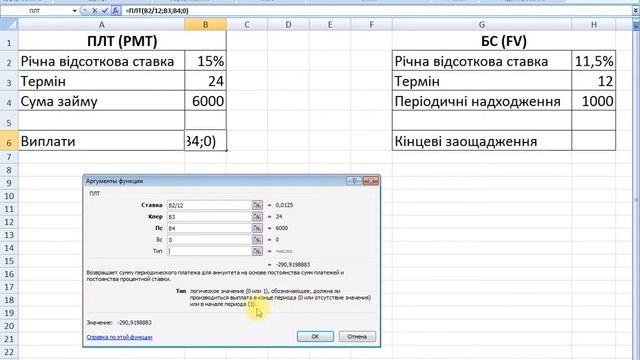Confirm the function arguments with OK
Viewport: 640px width, 360px height.
pos(315,336)
